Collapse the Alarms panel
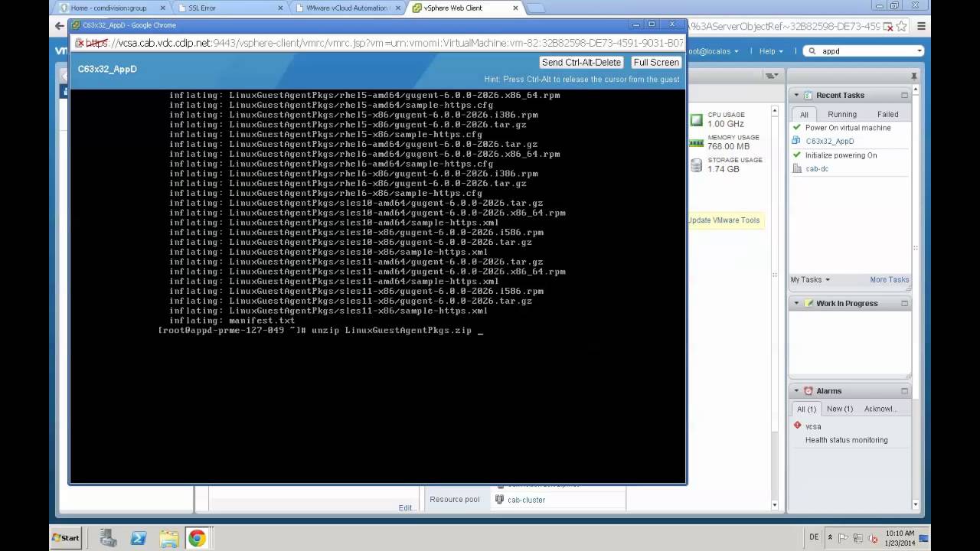The width and height of the screenshot is (980, 551). (x=796, y=390)
